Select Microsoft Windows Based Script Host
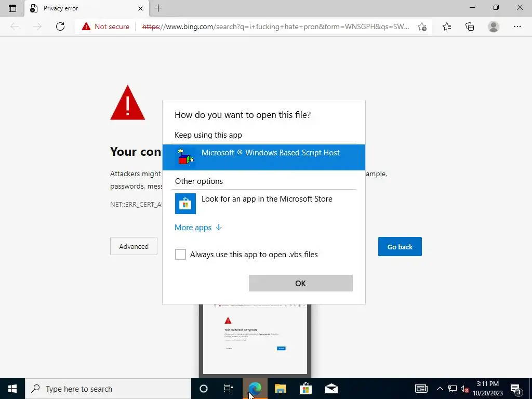The image size is (532, 399). pyautogui.click(x=263, y=157)
